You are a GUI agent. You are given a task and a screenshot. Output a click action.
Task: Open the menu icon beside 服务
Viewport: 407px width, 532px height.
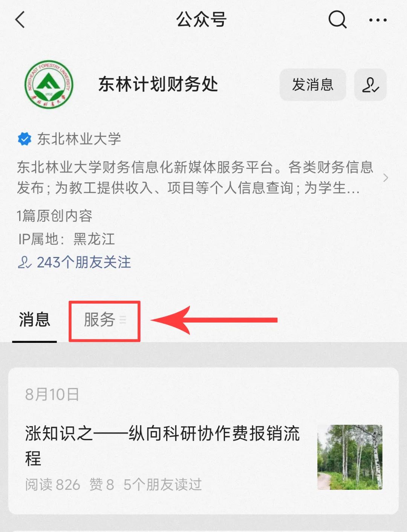tap(123, 320)
